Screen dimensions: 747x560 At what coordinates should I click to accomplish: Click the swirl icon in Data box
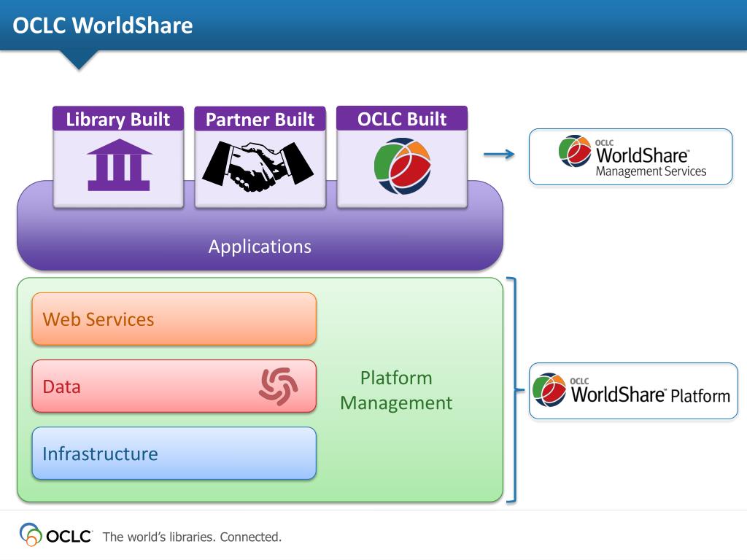coord(279,386)
